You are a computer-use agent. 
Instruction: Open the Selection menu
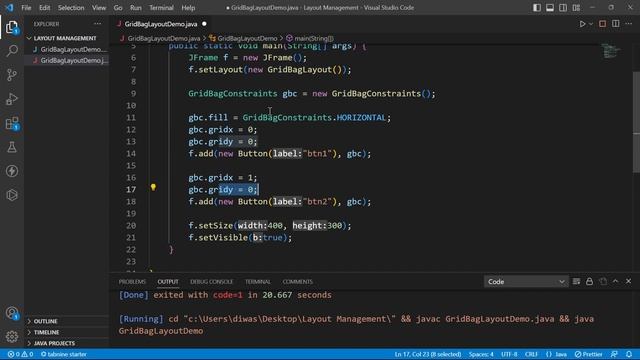coord(71,8)
